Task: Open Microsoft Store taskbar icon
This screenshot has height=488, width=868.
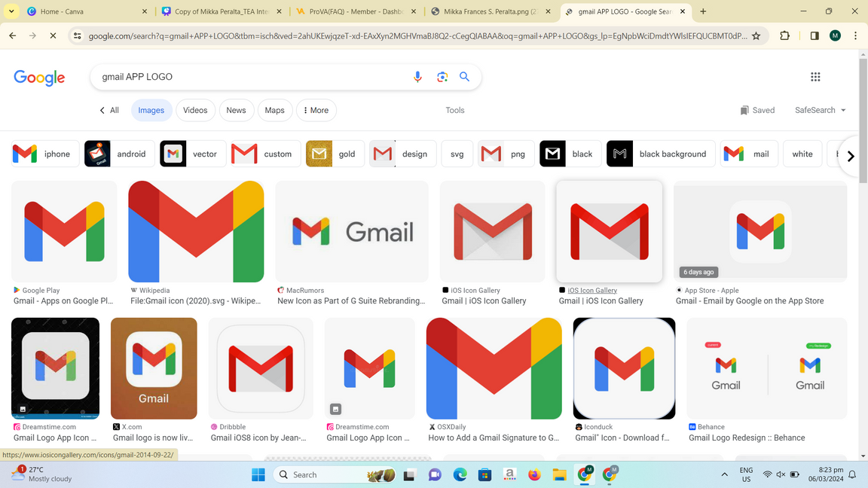Action: (x=485, y=474)
